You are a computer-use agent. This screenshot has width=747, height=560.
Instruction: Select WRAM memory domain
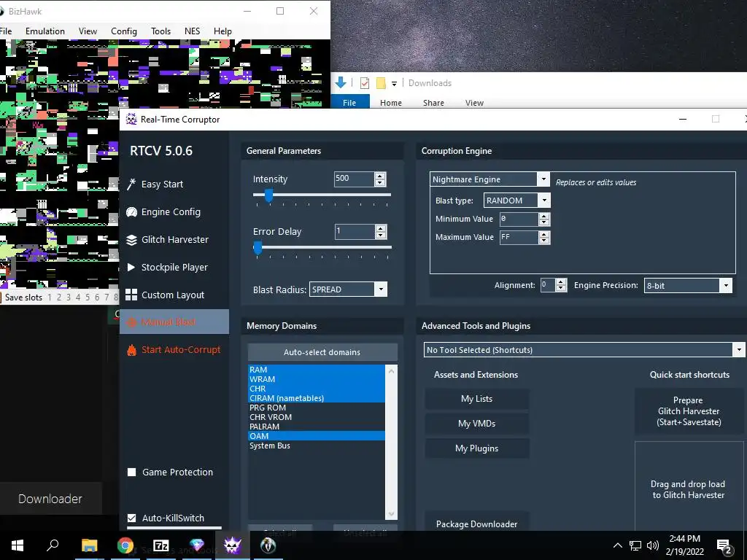coord(317,379)
